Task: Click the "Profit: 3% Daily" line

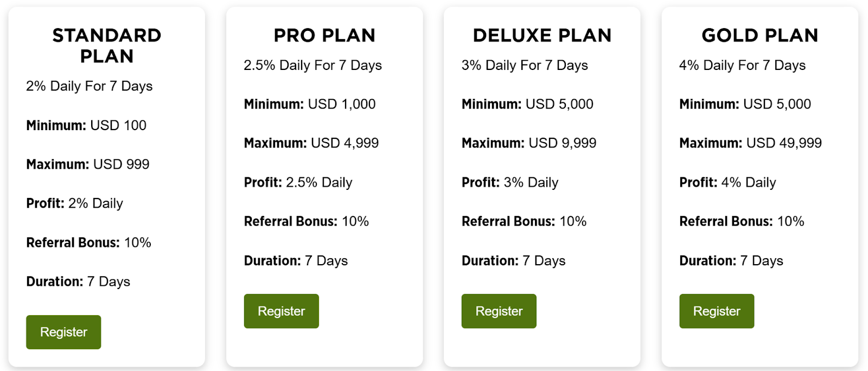Action: tap(510, 182)
